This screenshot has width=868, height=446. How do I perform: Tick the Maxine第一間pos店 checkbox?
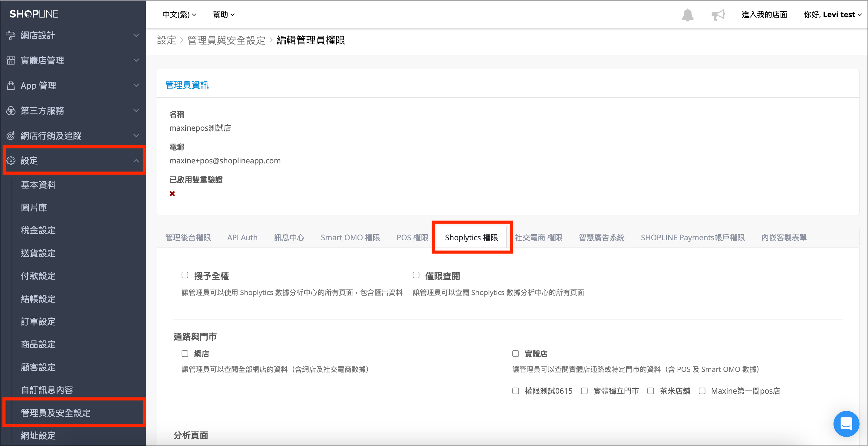click(x=702, y=391)
